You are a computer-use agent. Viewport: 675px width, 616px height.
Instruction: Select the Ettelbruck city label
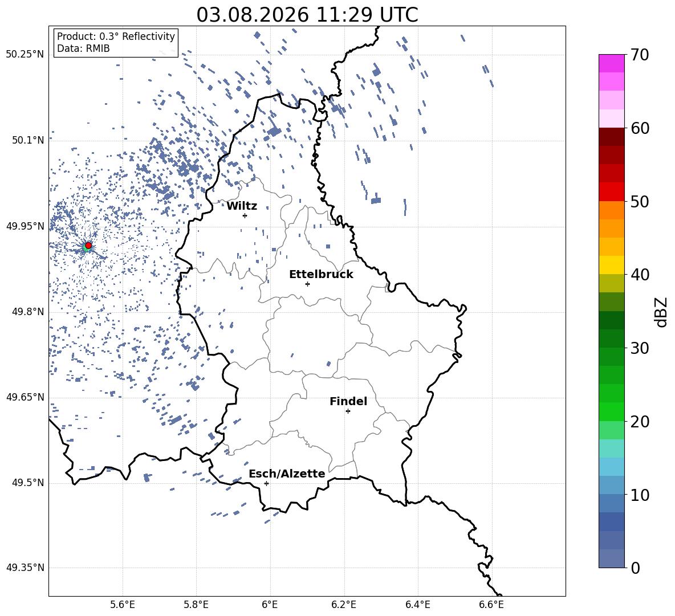[321, 275]
